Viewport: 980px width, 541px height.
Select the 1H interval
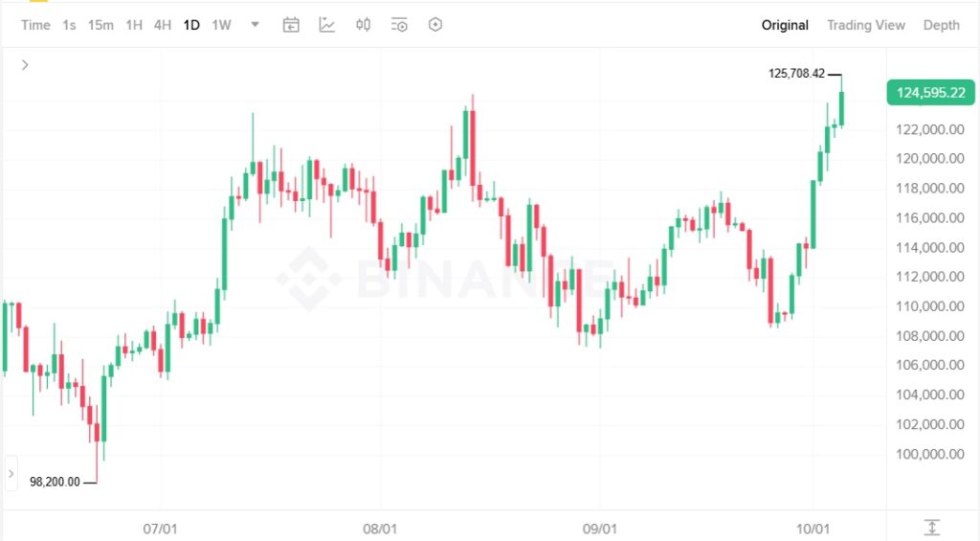click(134, 25)
